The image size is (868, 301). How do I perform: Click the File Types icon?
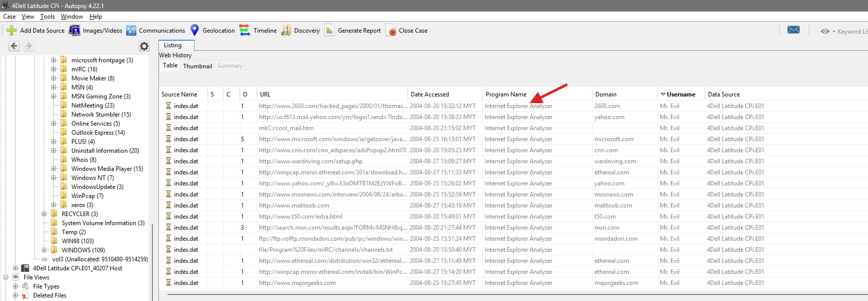(25, 286)
